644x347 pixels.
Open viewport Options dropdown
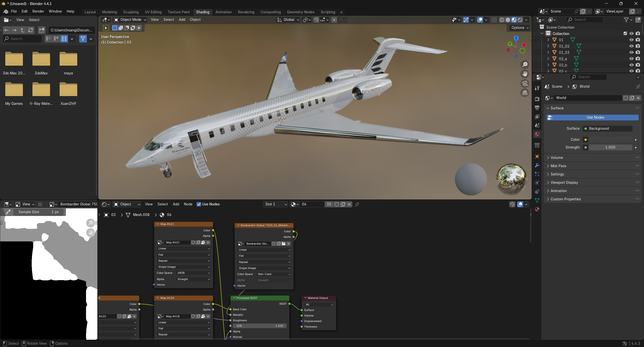520,28
